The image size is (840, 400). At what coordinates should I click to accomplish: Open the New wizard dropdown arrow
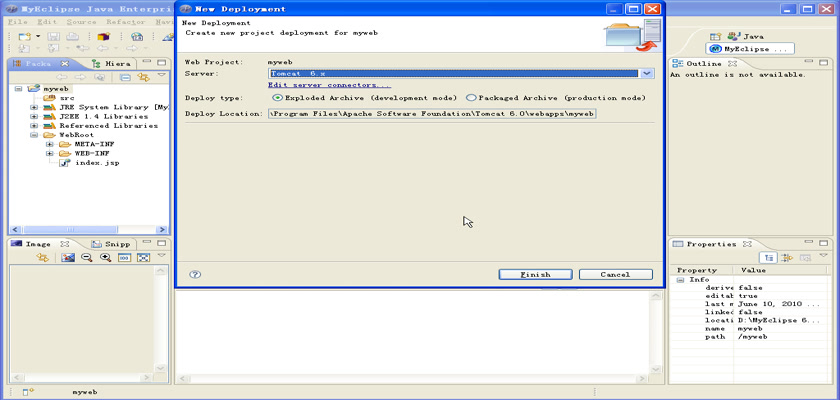pyautogui.click(x=38, y=36)
